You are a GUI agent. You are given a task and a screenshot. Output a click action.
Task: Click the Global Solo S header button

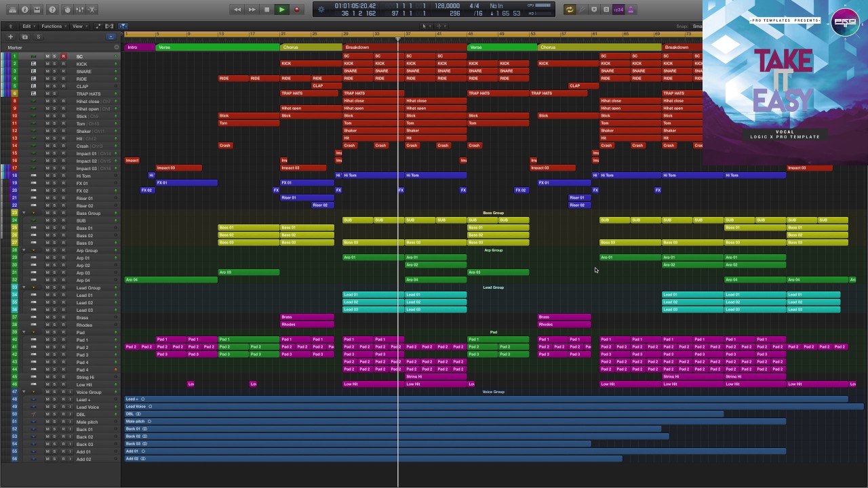pyautogui.click(x=38, y=37)
